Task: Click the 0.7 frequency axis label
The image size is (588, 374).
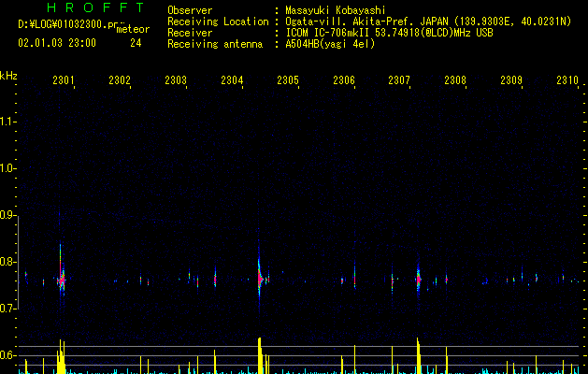Action: pos(8,309)
